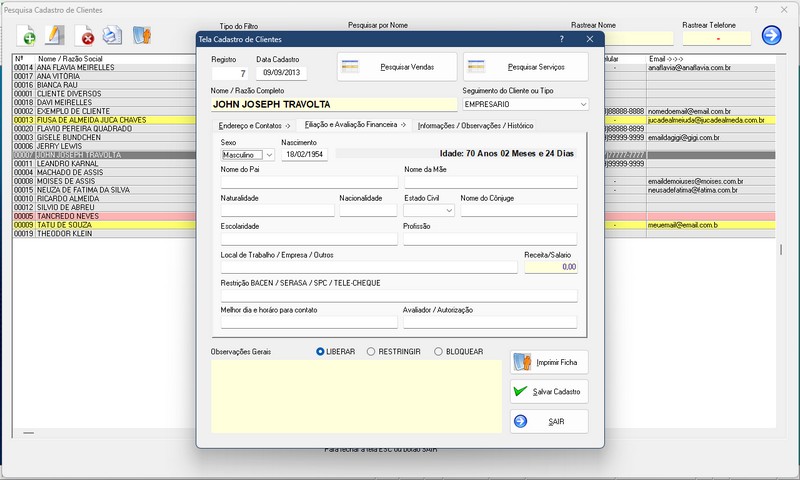Click the help question mark in dialog title
800x480 pixels.
(x=562, y=39)
